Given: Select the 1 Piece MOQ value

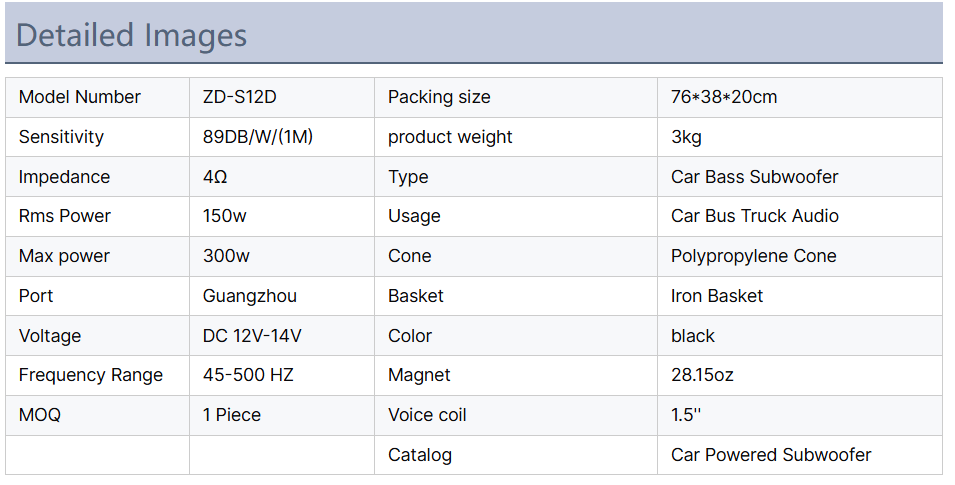Looking at the screenshot, I should (232, 415).
